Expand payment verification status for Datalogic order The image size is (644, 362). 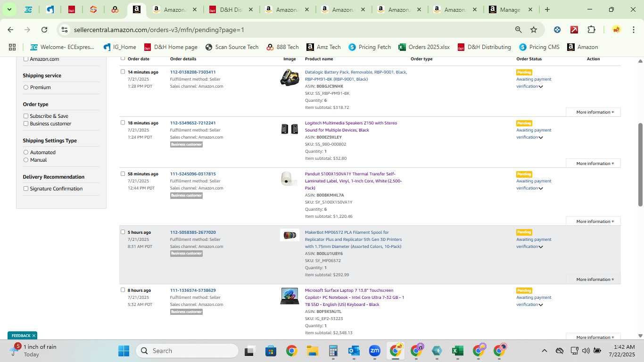coord(541,86)
